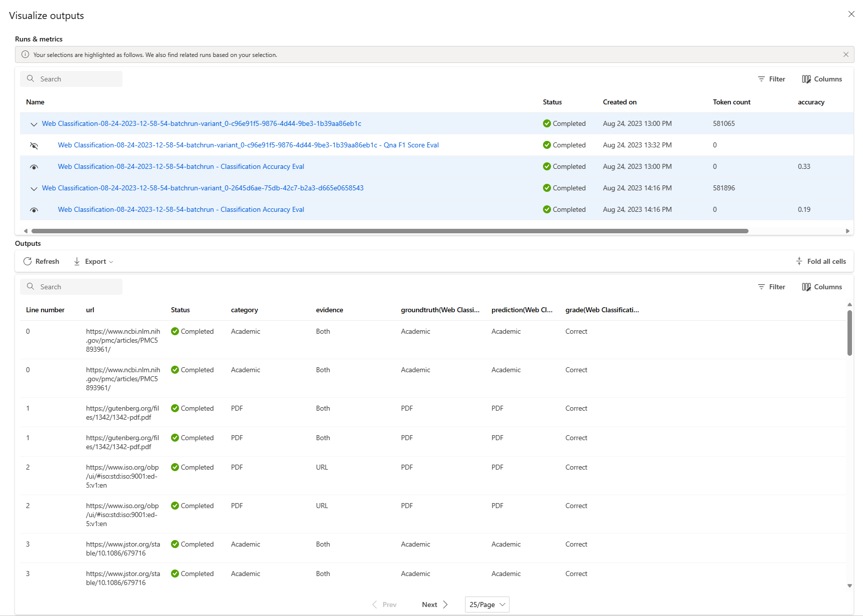Sort by the accuracy column header
The height and width of the screenshot is (616, 863).
[x=810, y=102]
